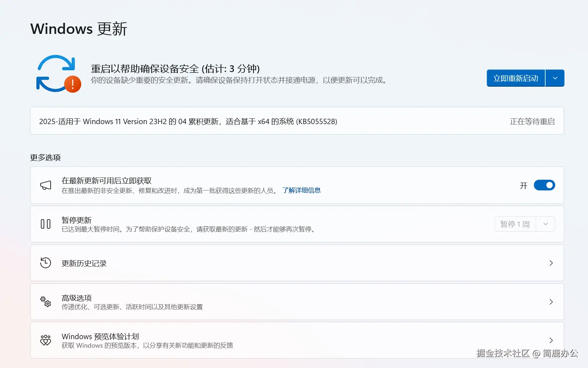Click the 立即重新启动 button
The image size is (588, 368).
516,78
